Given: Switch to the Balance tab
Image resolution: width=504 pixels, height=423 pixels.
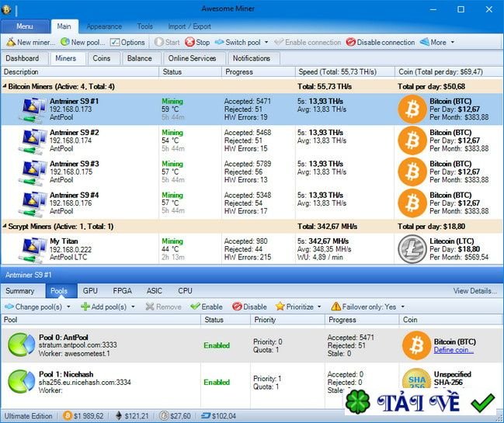Looking at the screenshot, I should [140, 58].
